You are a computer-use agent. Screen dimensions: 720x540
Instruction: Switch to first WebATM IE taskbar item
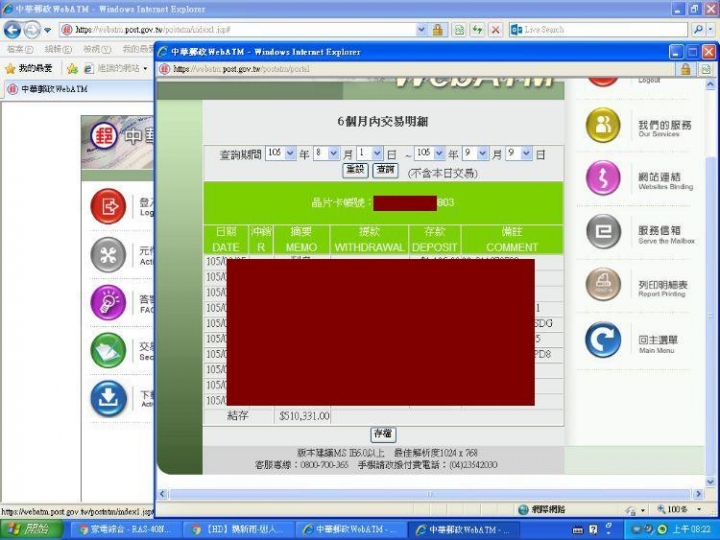click(350, 529)
